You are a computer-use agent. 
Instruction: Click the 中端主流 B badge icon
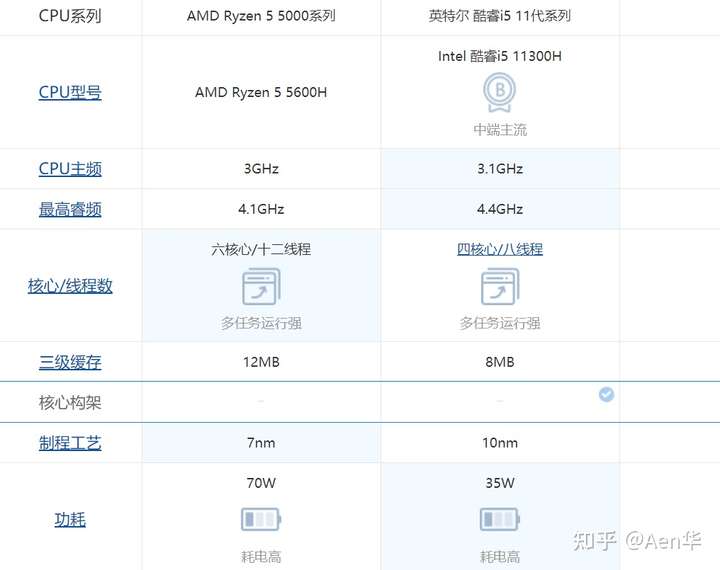click(500, 92)
